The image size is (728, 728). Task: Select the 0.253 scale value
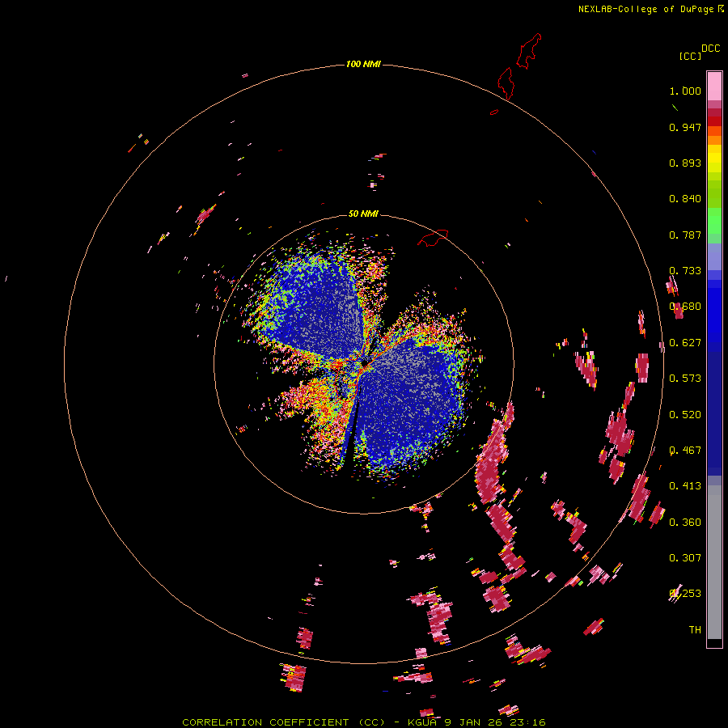(685, 594)
